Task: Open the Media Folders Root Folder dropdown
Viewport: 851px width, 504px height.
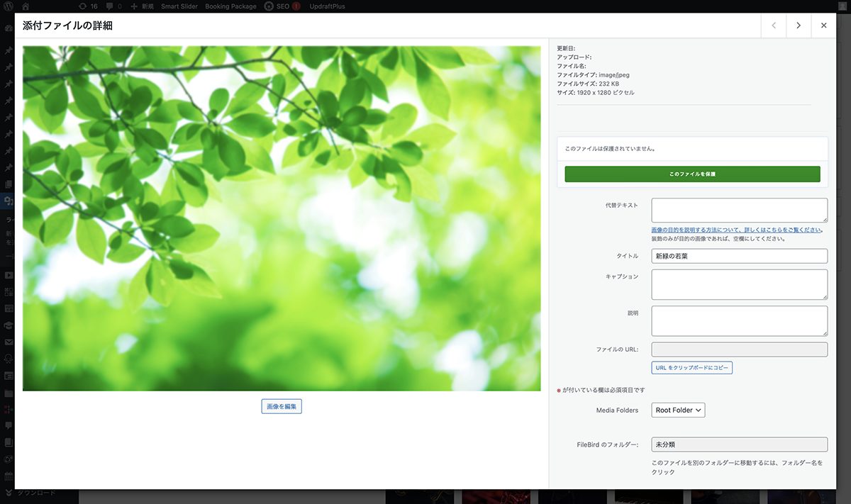Action: 678,410
